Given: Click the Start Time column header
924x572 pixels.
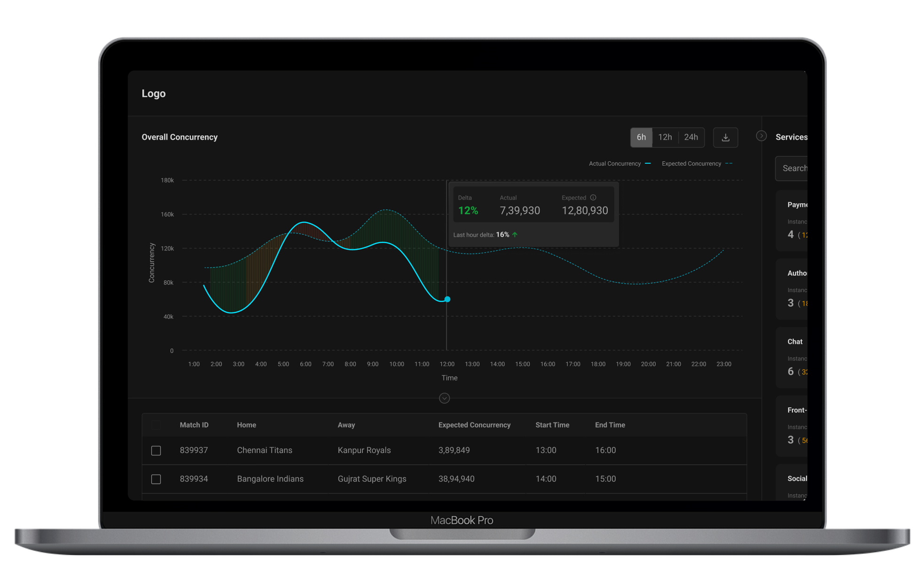Looking at the screenshot, I should pos(552,425).
